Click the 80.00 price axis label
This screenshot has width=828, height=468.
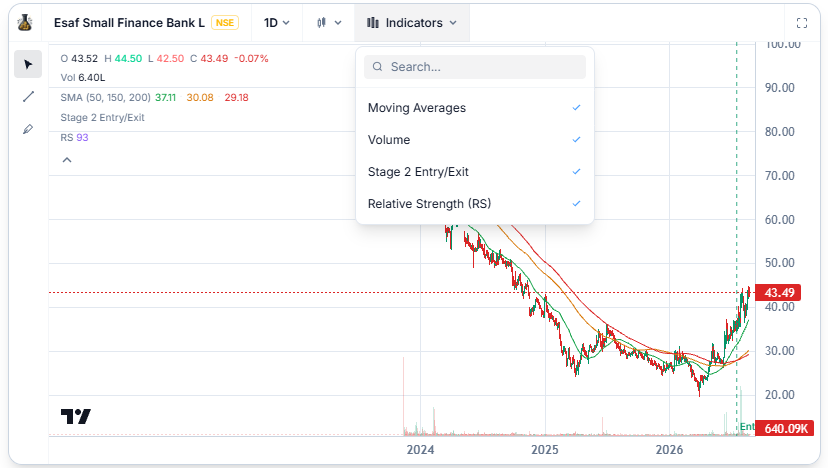pos(779,132)
